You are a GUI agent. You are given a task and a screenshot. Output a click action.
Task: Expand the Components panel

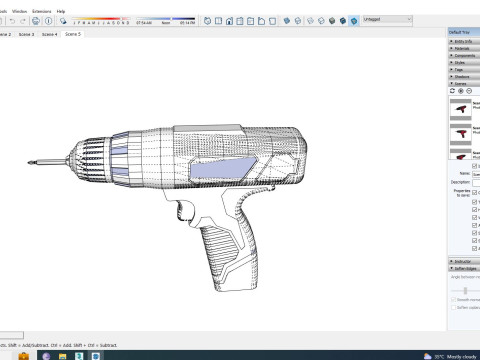pos(464,55)
